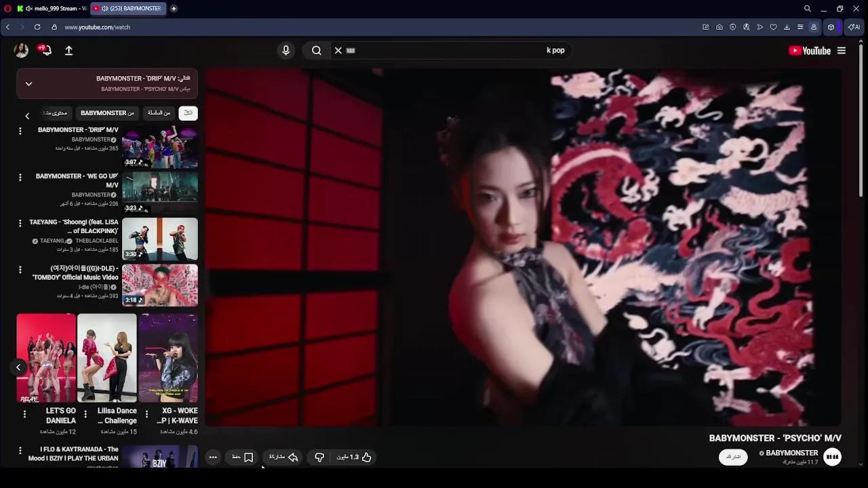This screenshot has width=868, height=488.
Task: Open the Opera AI assistant button
Action: 853,27
